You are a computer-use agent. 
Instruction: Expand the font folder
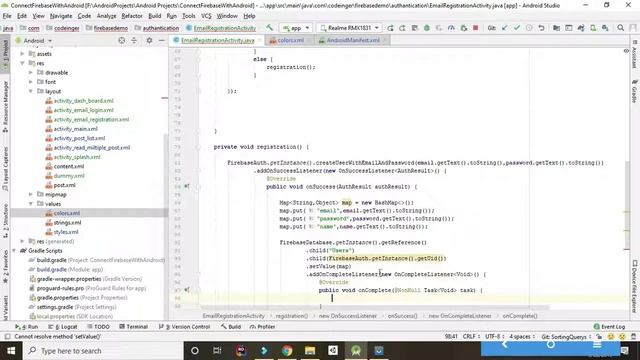(x=31, y=82)
